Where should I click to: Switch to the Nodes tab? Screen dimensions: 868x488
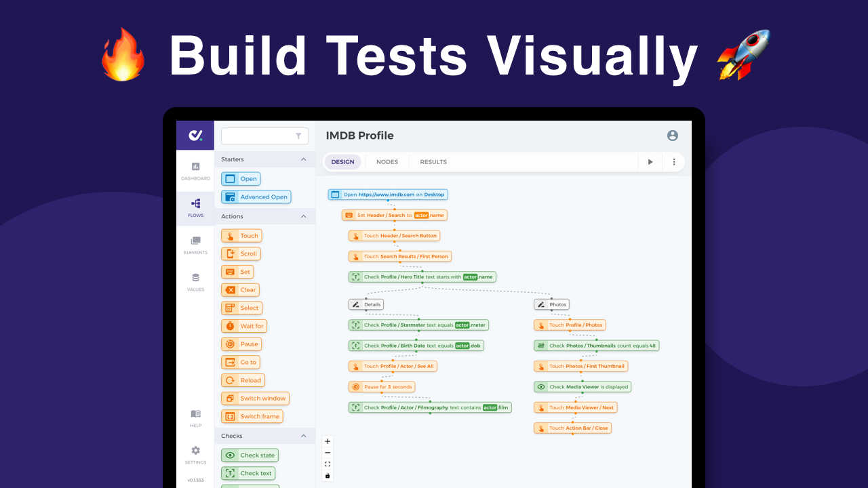tap(387, 162)
